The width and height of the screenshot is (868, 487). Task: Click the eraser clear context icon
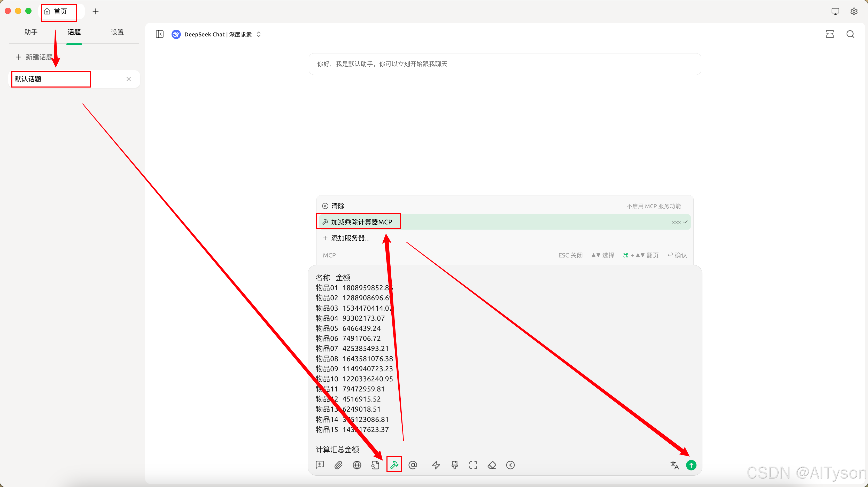492,465
